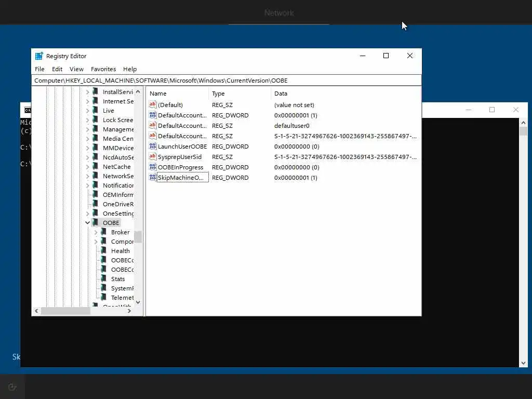Viewport: 532px width, 399px height.
Task: Click the Notification key folder icon
Action: [96, 185]
